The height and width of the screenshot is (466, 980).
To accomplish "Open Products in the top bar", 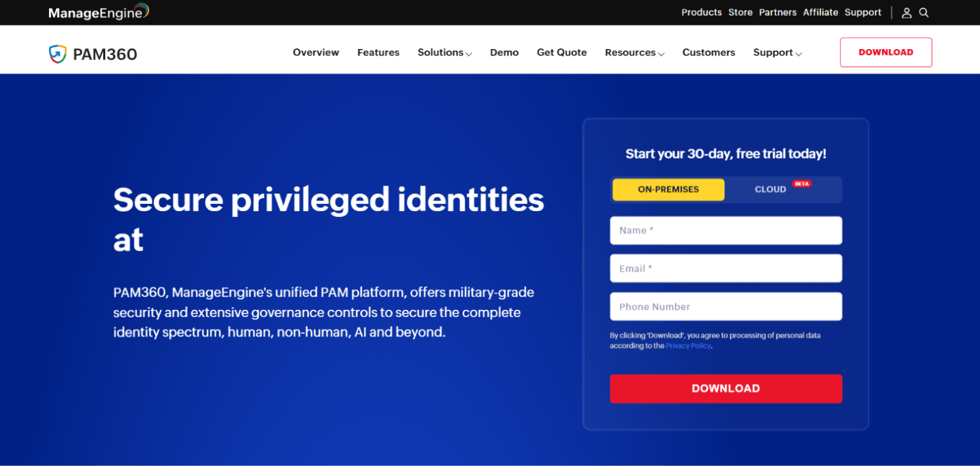I will [702, 12].
